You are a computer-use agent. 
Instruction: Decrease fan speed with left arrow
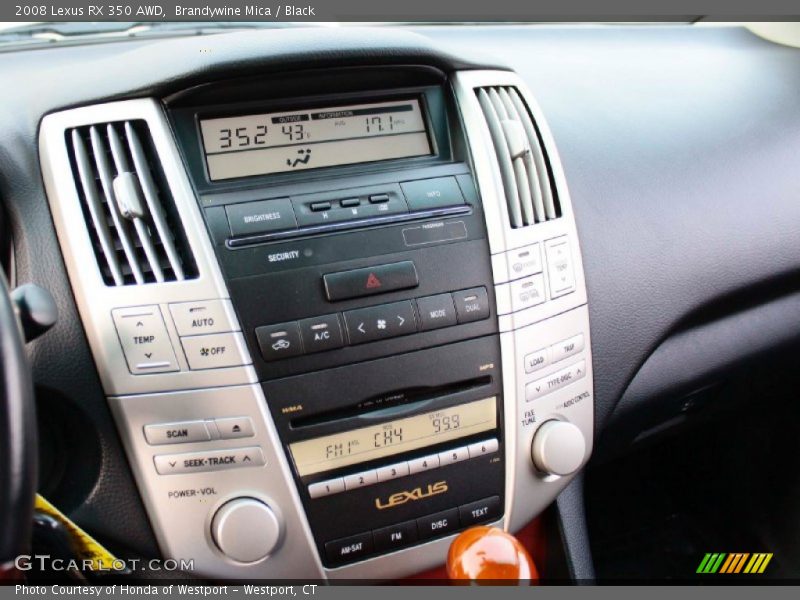tap(361, 328)
